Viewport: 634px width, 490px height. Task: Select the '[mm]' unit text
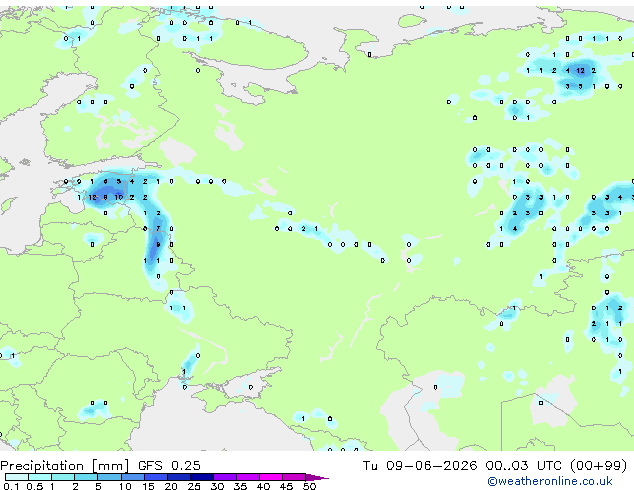click(111, 466)
